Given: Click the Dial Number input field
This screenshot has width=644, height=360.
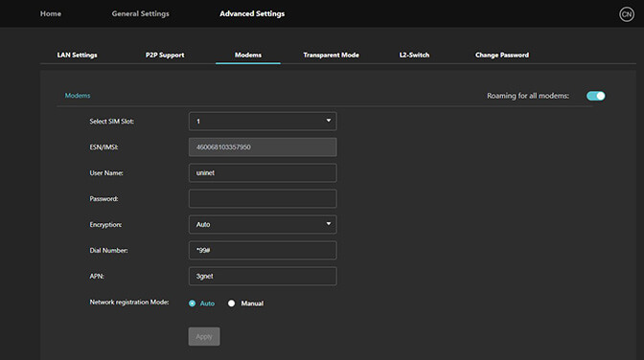Looking at the screenshot, I should (263, 251).
